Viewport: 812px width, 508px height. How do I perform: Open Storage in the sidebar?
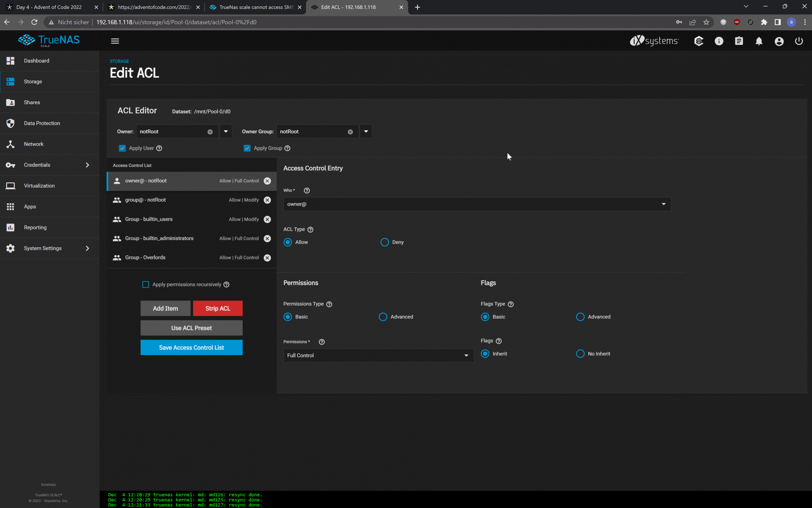pyautogui.click(x=50, y=82)
